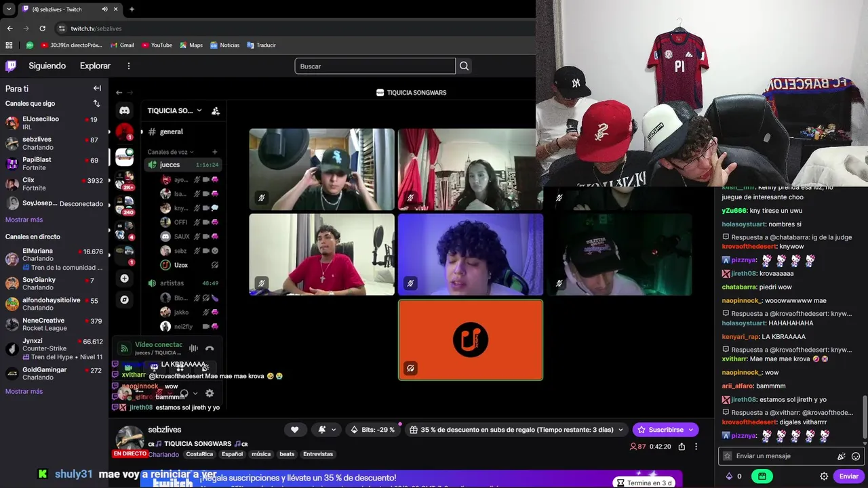Open the Bits: -29 % offer button
The height and width of the screenshot is (488, 868).
tap(372, 430)
